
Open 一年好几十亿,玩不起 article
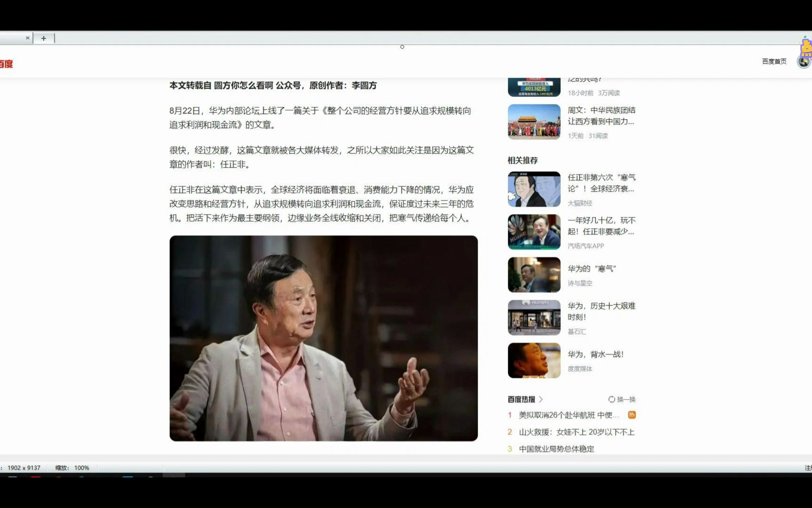click(601, 226)
